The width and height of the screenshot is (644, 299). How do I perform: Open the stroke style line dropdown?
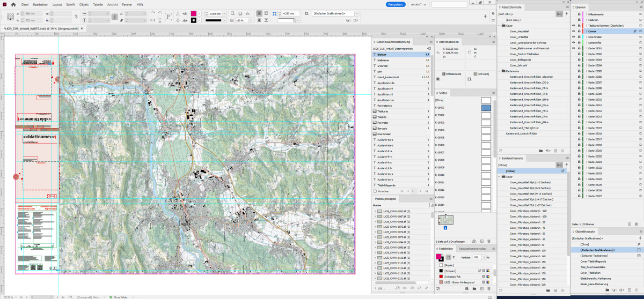(224, 20)
